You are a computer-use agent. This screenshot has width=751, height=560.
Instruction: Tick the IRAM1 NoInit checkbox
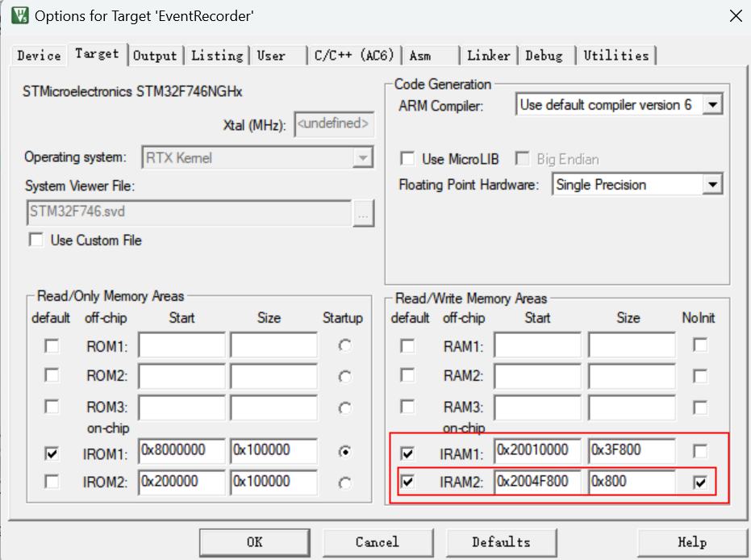point(700,451)
